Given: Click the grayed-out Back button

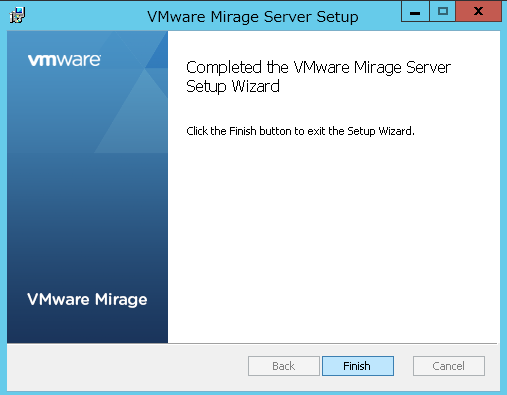Looking at the screenshot, I should (284, 366).
